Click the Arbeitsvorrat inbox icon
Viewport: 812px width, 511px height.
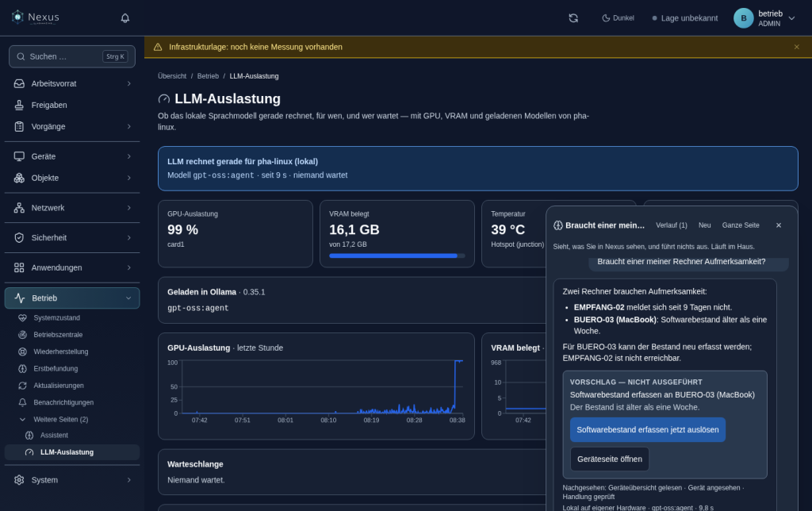click(x=19, y=83)
